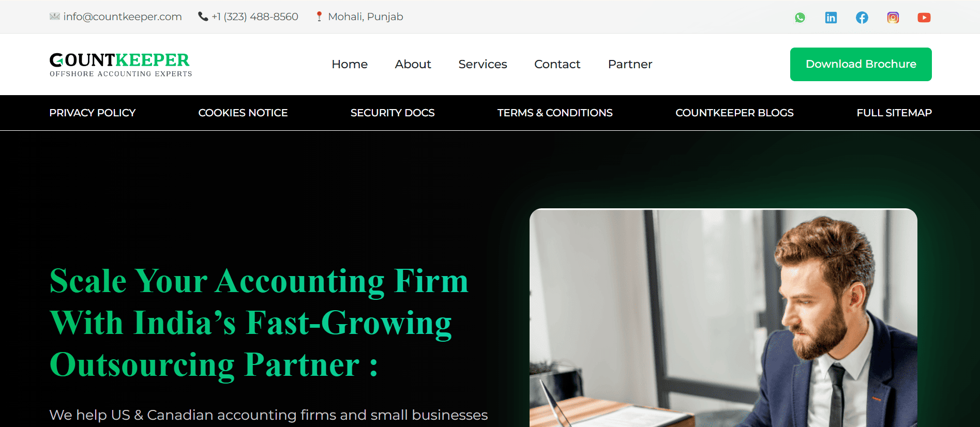980x427 pixels.
Task: Click the Countkeeper logo
Action: [x=120, y=65]
